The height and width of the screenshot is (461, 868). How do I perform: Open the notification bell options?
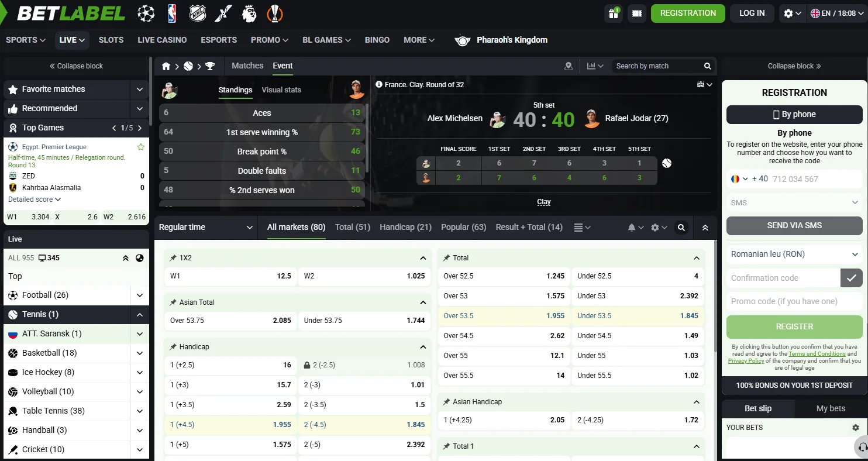636,228
